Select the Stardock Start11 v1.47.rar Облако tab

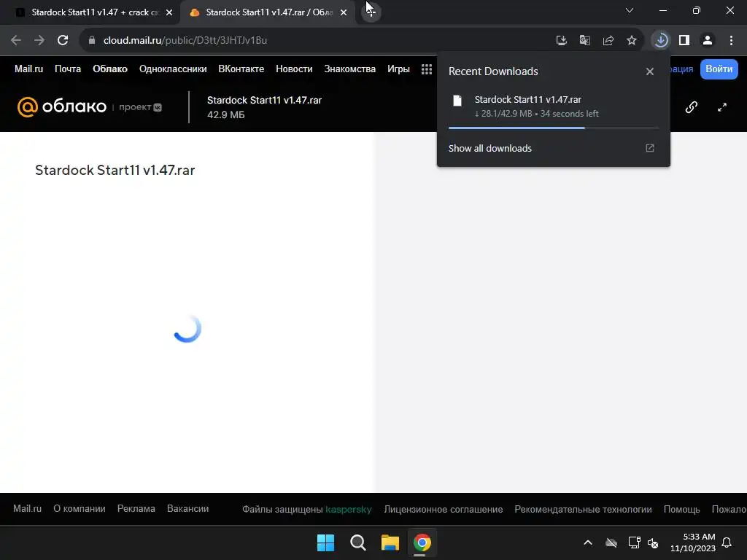[x=268, y=12]
